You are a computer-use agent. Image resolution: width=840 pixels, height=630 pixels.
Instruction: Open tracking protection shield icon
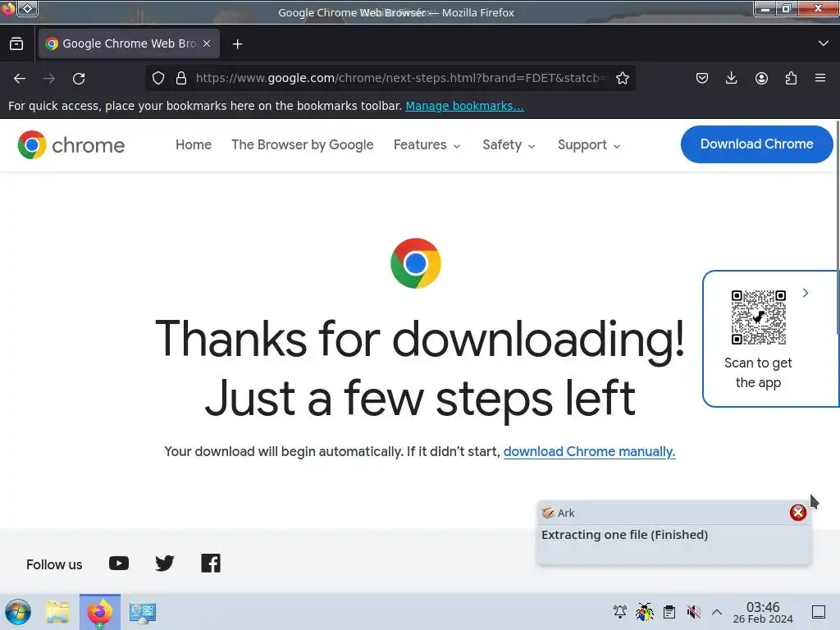point(158,78)
